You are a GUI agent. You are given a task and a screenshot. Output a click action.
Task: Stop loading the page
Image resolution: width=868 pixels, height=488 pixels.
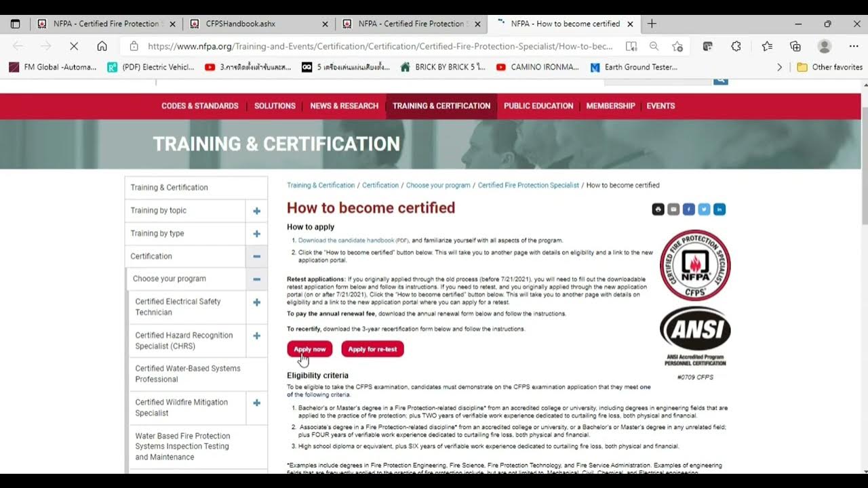pyautogui.click(x=74, y=46)
